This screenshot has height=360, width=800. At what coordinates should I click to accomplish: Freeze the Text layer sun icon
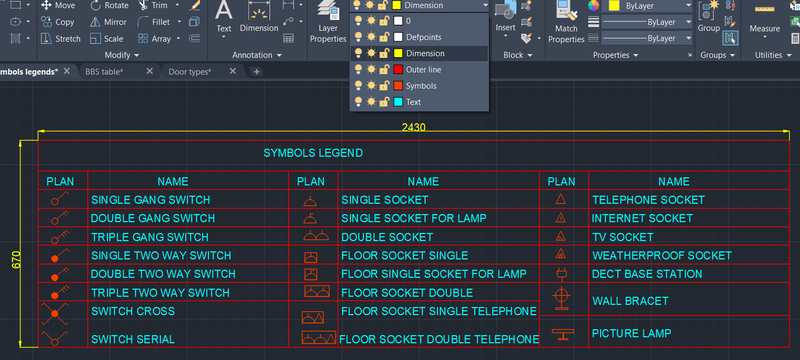pyautogui.click(x=371, y=102)
